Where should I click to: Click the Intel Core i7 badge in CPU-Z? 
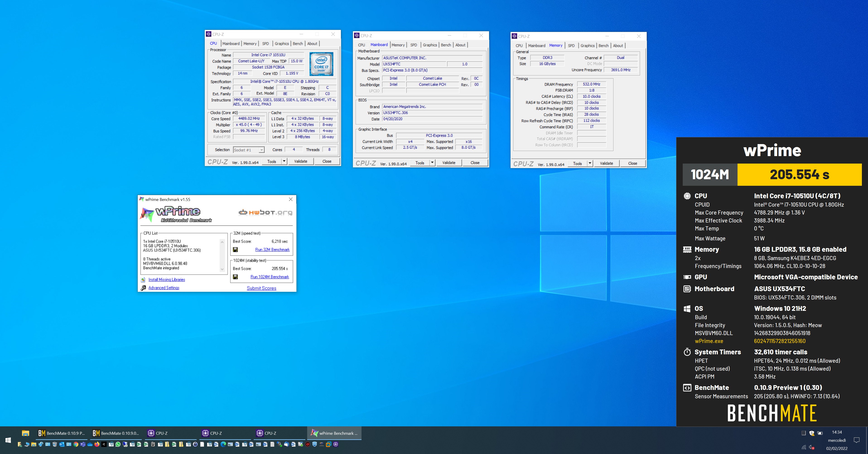point(321,64)
